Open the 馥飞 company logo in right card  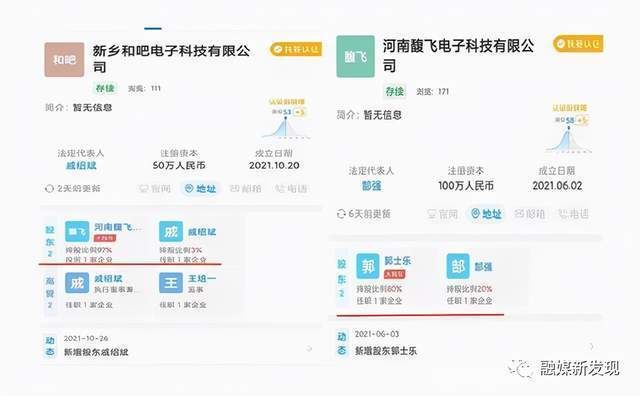(355, 56)
